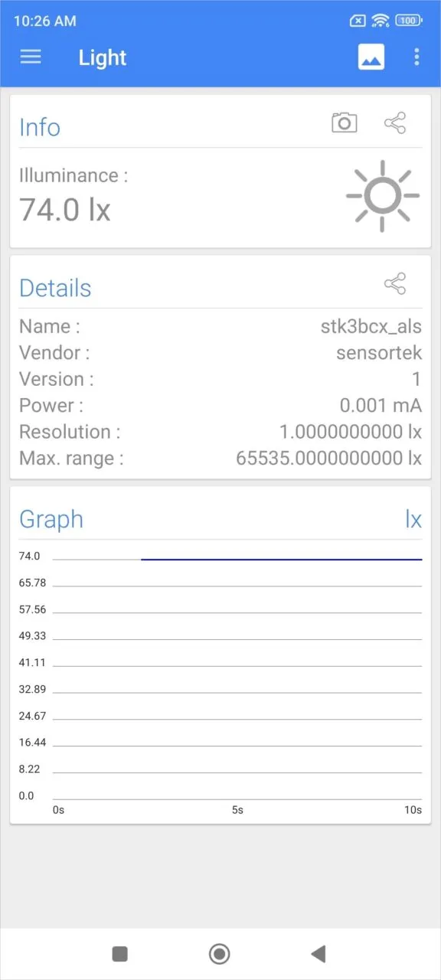Viewport: 441px width, 980px height.
Task: Click the image gallery icon in toolbar
Action: tap(371, 57)
